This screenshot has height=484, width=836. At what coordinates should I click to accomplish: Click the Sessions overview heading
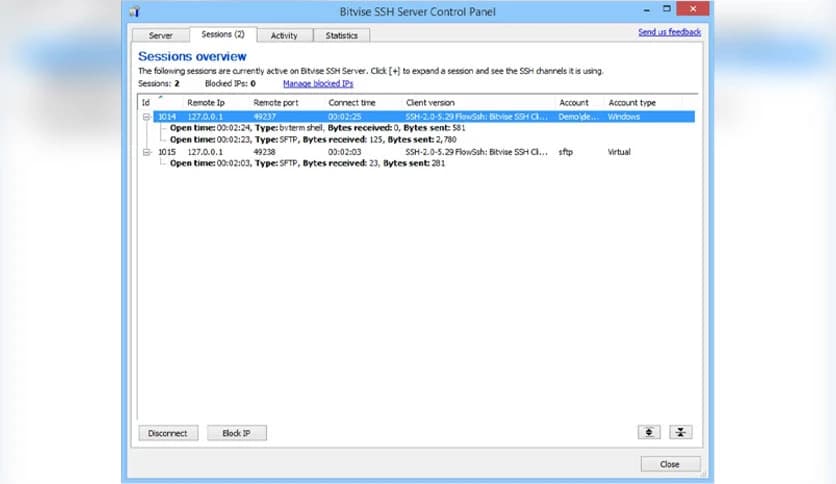tap(192, 56)
